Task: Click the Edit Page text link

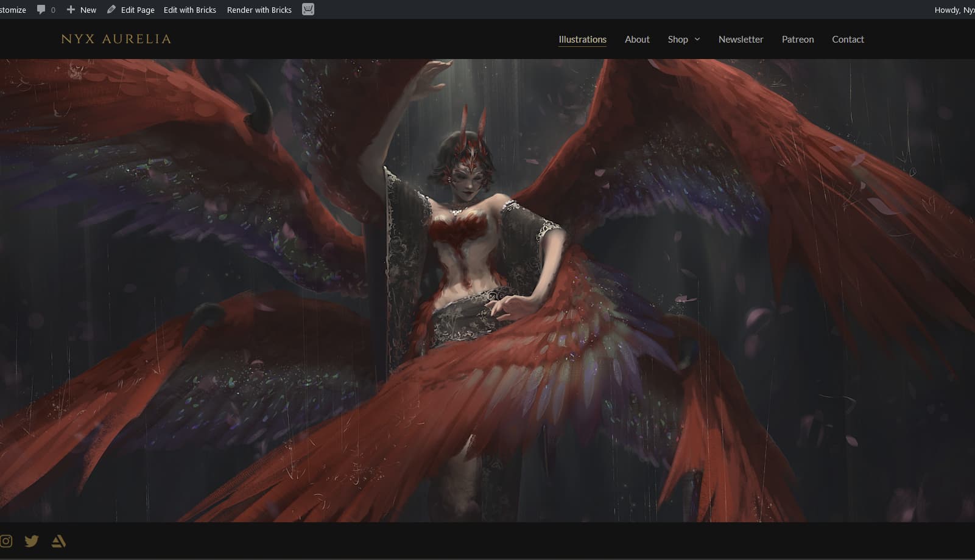Action: [x=138, y=10]
